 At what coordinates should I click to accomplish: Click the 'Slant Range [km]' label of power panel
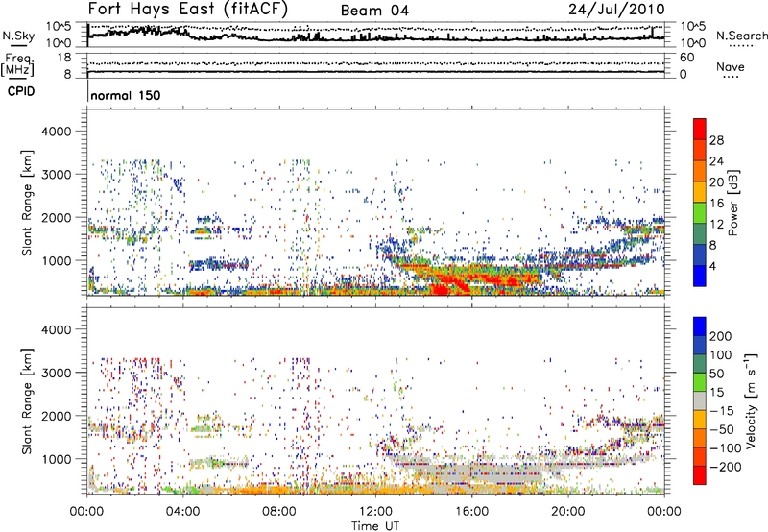(x=27, y=203)
